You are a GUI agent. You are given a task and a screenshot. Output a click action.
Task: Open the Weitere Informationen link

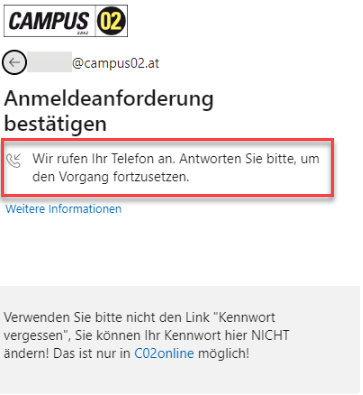(x=64, y=209)
